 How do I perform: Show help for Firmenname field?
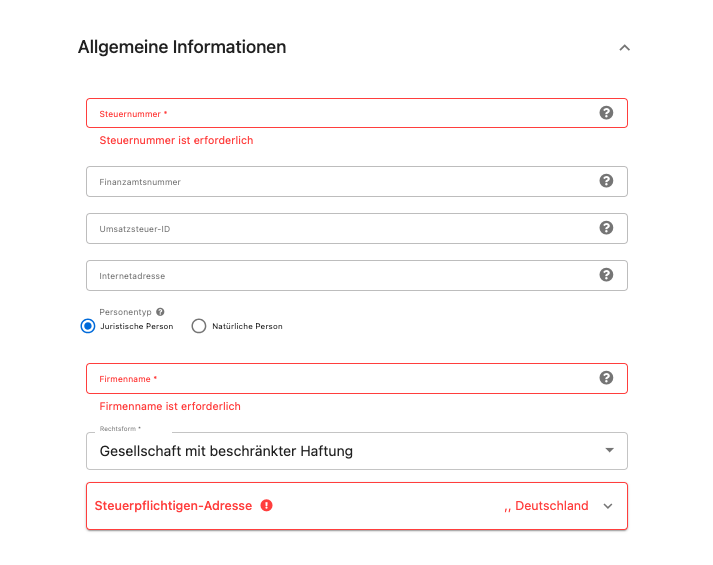pyautogui.click(x=606, y=378)
